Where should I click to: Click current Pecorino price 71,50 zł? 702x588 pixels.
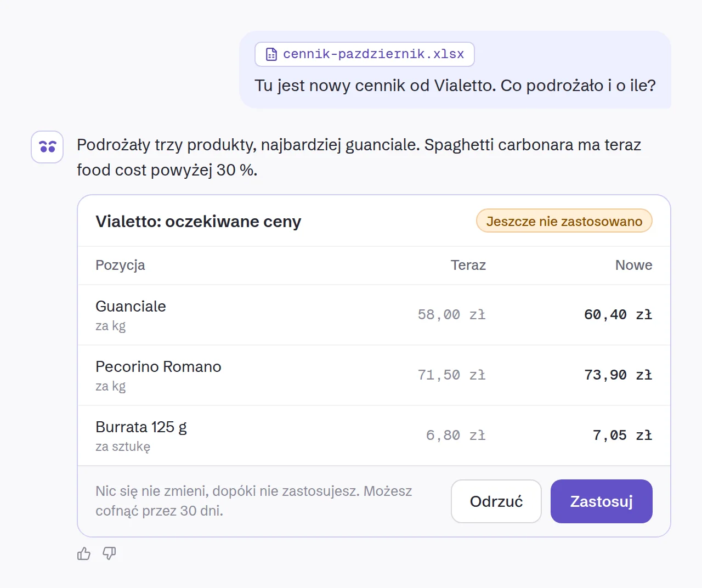(452, 375)
